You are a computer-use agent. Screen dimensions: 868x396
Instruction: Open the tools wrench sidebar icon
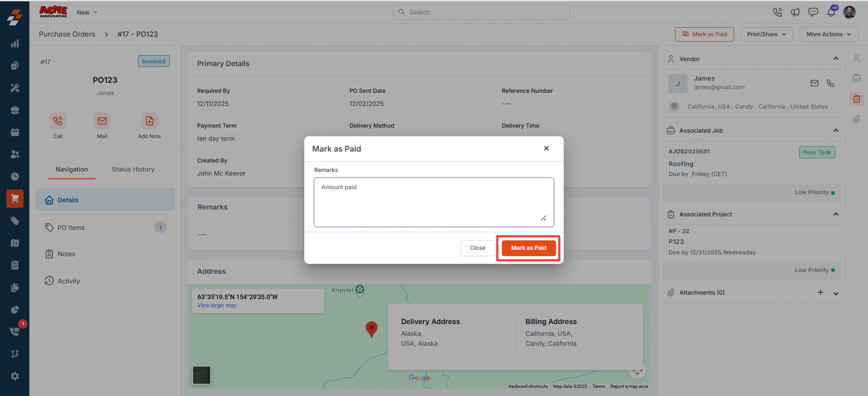coord(15,88)
